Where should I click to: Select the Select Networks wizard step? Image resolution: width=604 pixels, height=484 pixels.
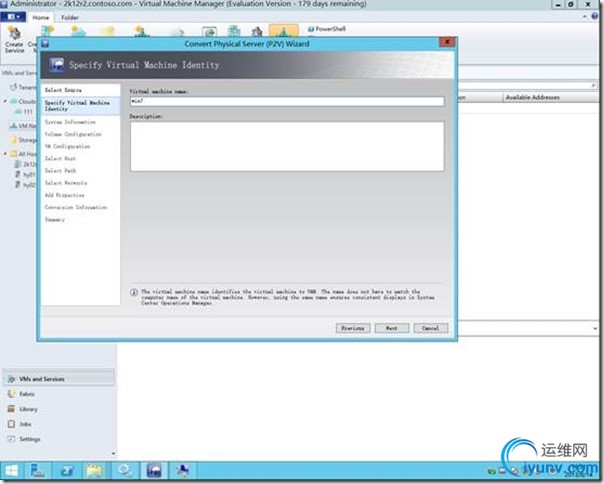pyautogui.click(x=66, y=183)
